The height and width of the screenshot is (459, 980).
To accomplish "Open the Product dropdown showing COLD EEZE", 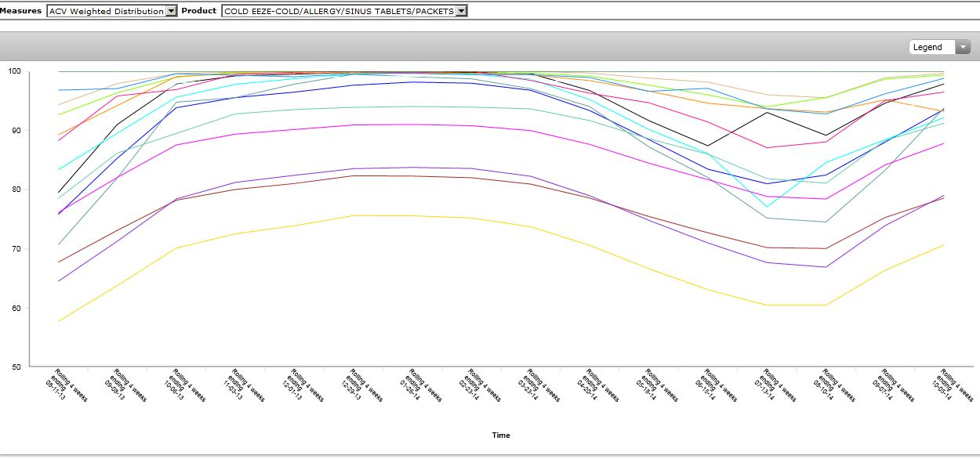I will (x=344, y=12).
